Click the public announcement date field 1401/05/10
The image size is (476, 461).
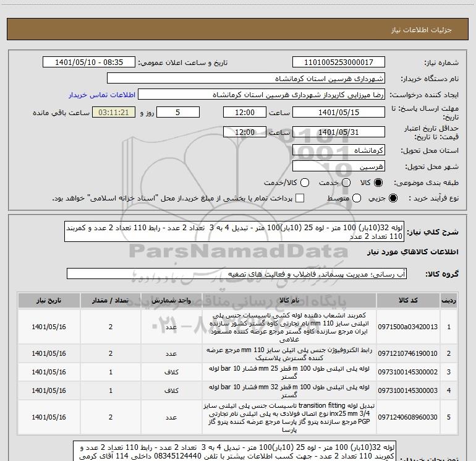coord(89,62)
